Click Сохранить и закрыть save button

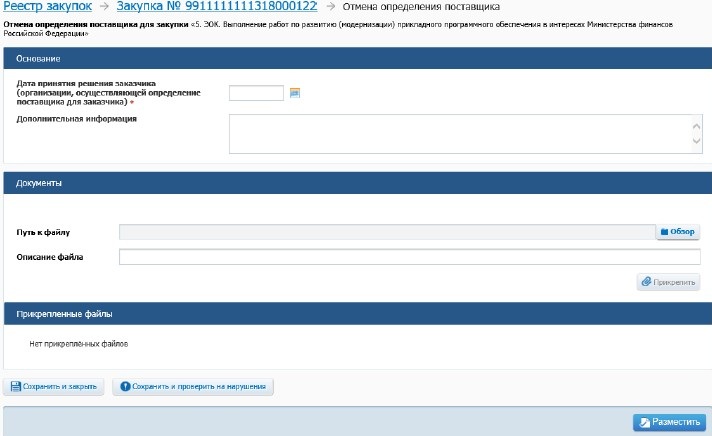coord(55,386)
